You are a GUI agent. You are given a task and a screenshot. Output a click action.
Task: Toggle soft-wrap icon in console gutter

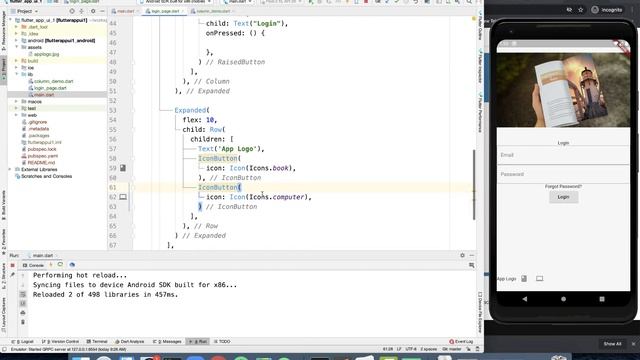click(23, 294)
